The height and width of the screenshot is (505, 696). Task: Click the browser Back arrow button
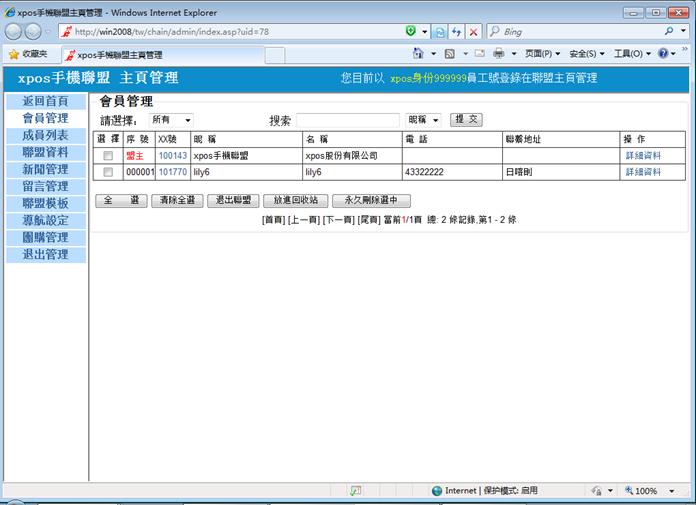tap(16, 32)
